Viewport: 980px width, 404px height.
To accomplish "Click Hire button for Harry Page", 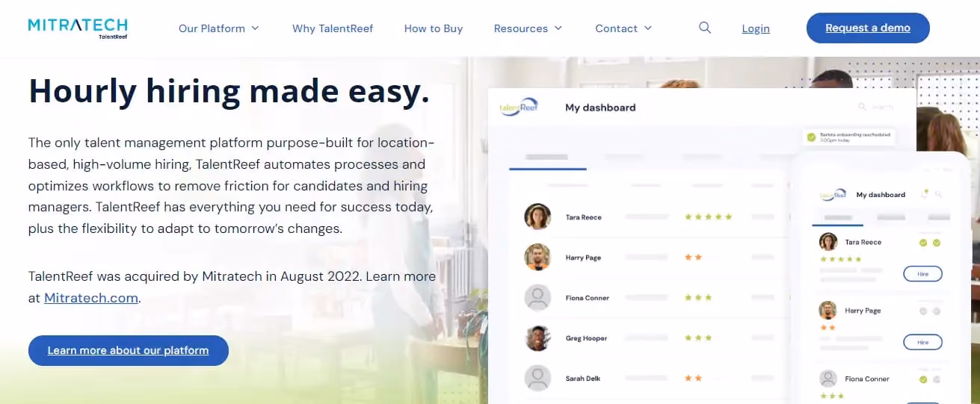I will [922, 342].
